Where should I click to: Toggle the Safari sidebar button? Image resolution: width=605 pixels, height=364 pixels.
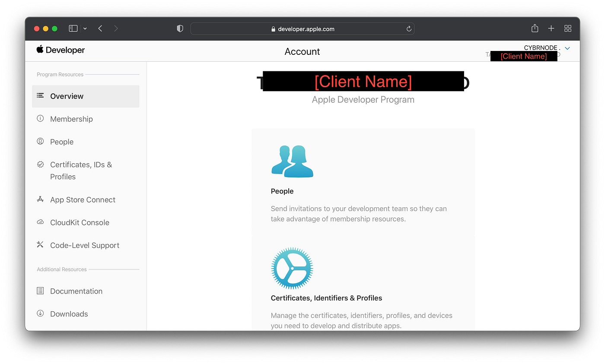coord(73,28)
